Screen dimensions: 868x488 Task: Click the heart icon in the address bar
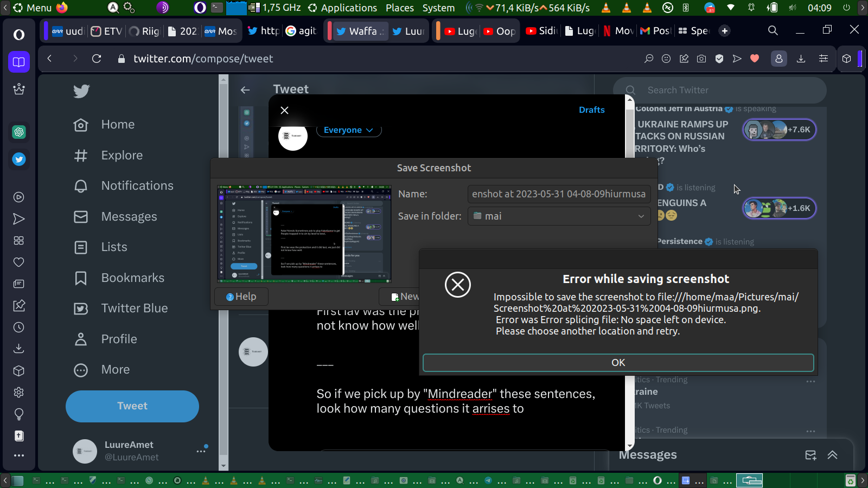click(x=755, y=59)
